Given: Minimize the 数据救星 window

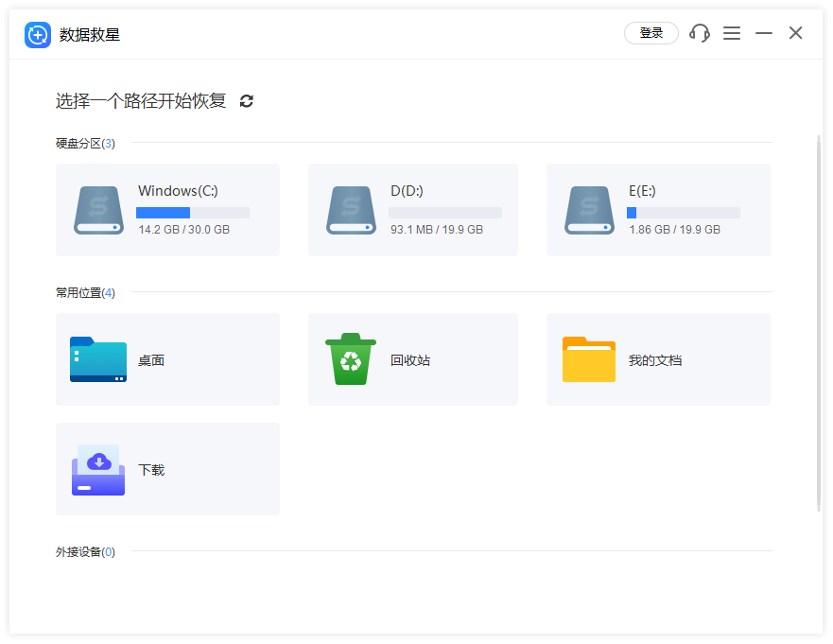Looking at the screenshot, I should pyautogui.click(x=764, y=33).
